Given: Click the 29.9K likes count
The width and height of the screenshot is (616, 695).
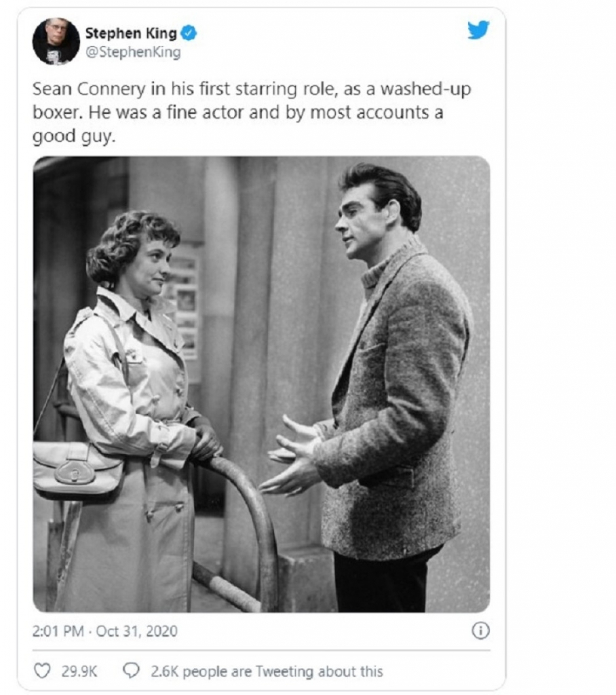Looking at the screenshot, I should click(x=79, y=671).
